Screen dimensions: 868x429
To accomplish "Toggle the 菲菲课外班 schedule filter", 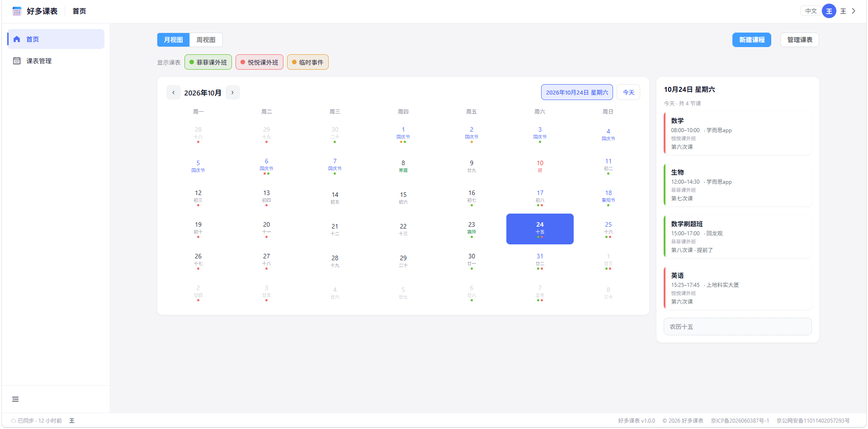I will coord(208,62).
